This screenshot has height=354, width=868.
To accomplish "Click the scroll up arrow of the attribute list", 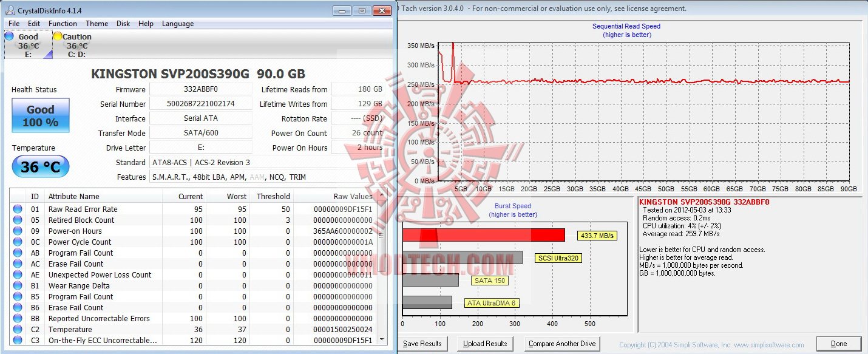I will pyautogui.click(x=382, y=196).
